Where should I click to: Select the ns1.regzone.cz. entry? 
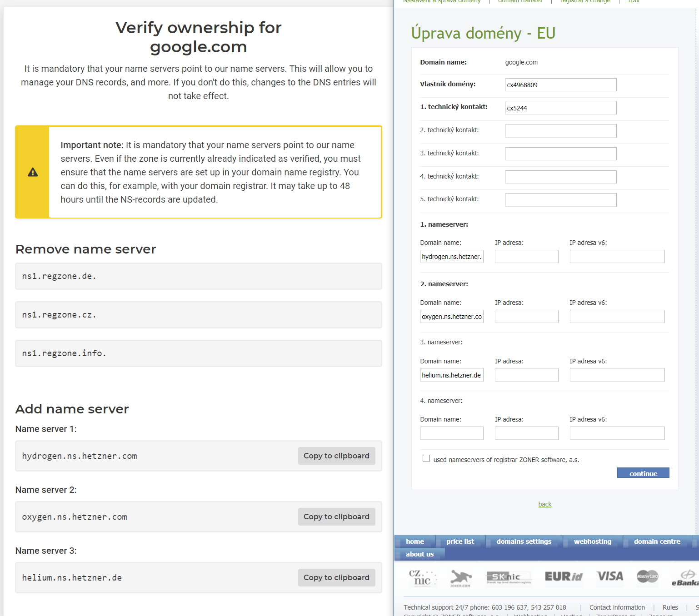point(199,315)
